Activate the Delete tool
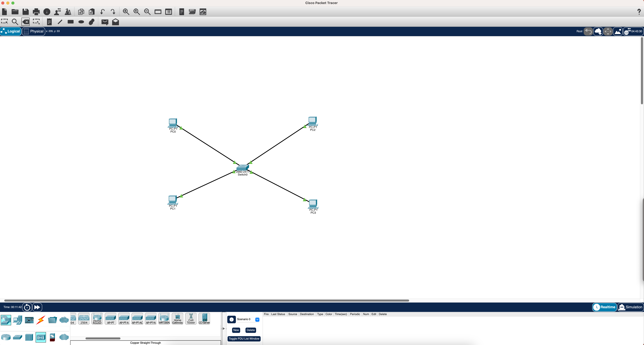Screen dimensions: 644x345 [x=26, y=22]
